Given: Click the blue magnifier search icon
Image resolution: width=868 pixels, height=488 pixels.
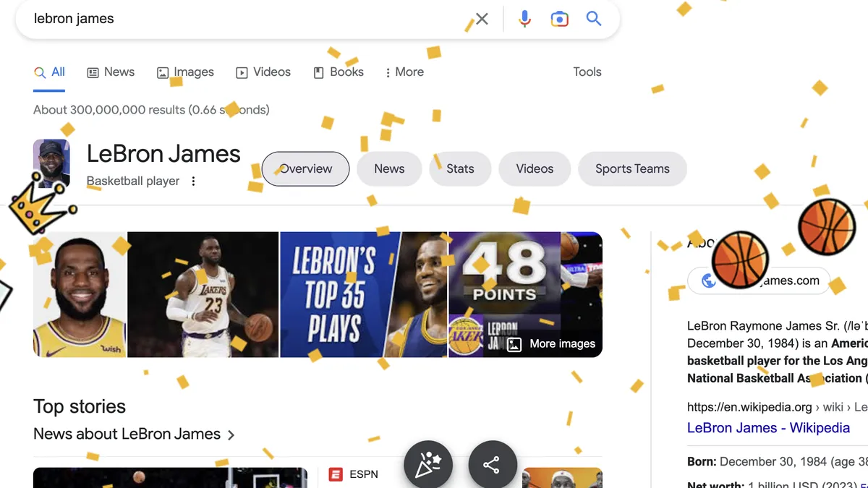Looking at the screenshot, I should point(594,19).
